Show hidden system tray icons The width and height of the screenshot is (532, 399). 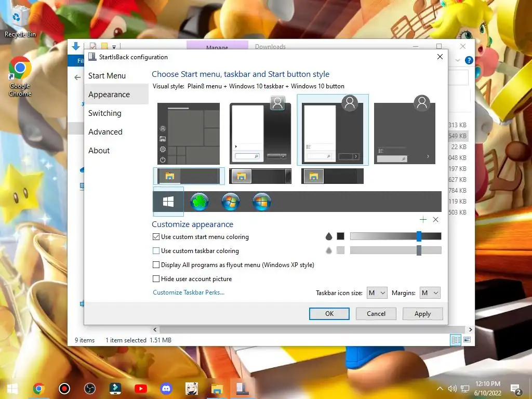coord(440,389)
